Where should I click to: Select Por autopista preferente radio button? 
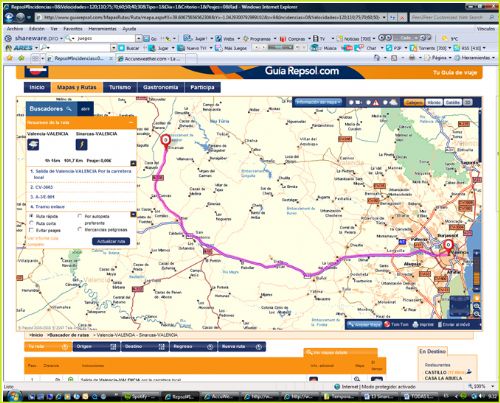click(80, 216)
